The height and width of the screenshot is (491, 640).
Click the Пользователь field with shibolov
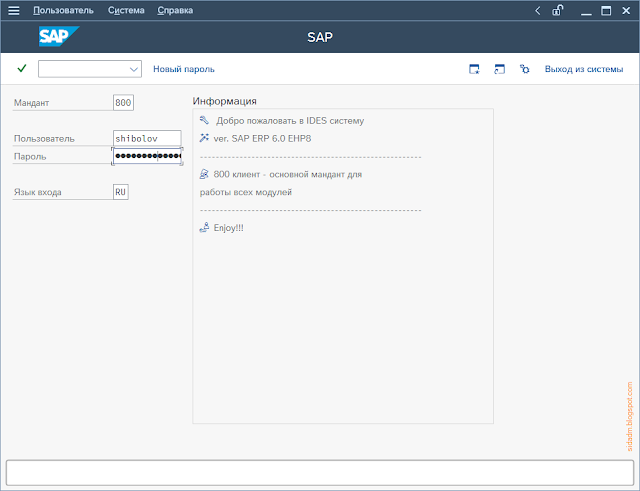147,138
